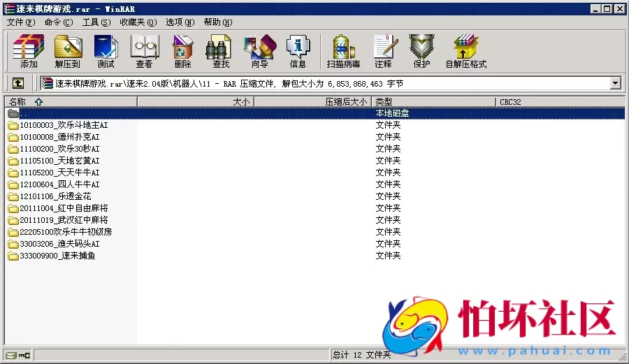Open the Commands (命令) menu
Viewport: 629px width, 364px height.
[x=59, y=22]
